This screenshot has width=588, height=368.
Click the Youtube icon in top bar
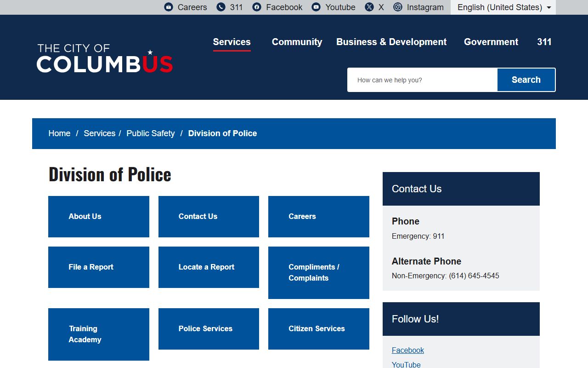tap(316, 7)
